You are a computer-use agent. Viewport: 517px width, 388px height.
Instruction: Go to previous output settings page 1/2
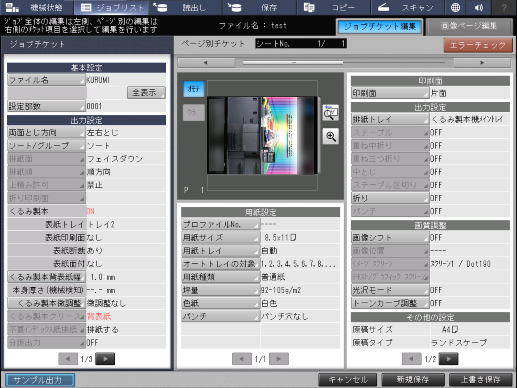(412, 359)
